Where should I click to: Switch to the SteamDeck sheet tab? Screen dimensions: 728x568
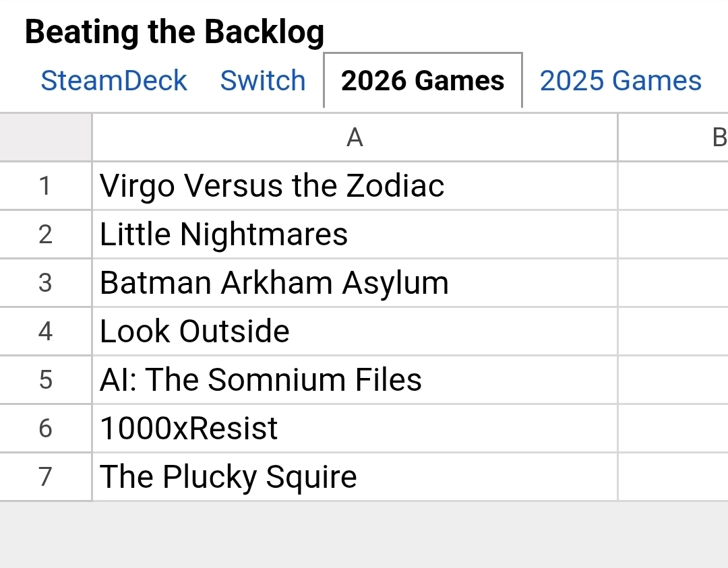click(x=113, y=81)
